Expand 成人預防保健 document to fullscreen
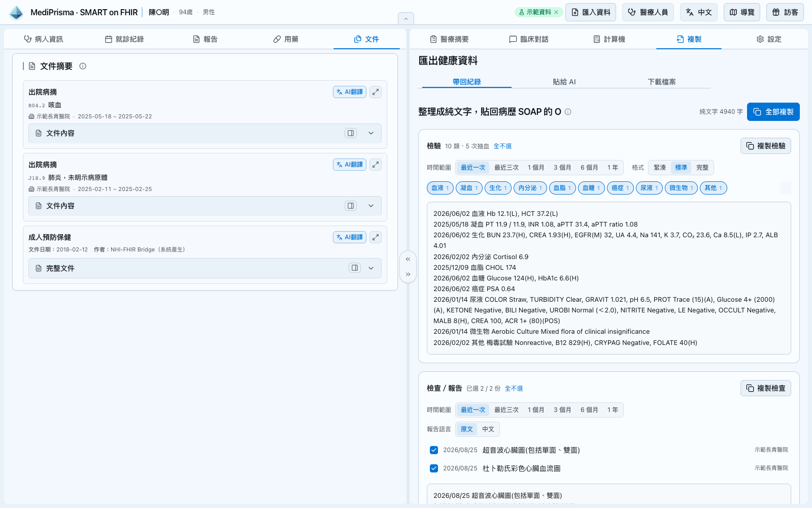The height and width of the screenshot is (508, 812). coord(376,237)
